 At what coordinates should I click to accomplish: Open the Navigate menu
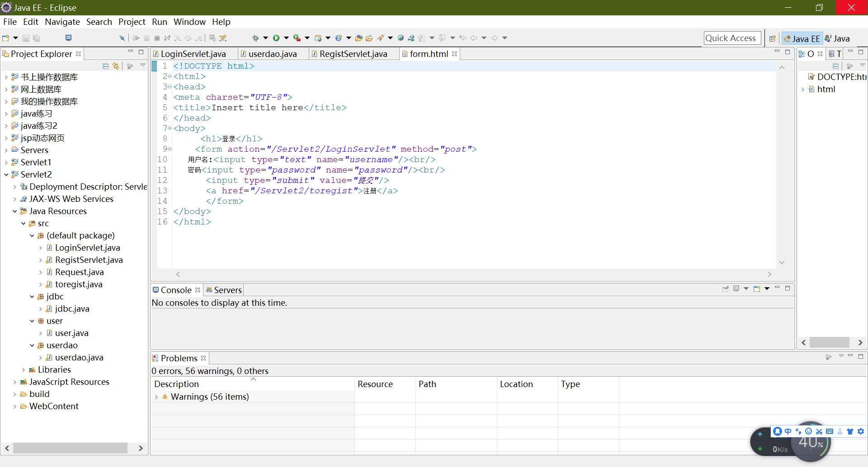click(x=62, y=22)
